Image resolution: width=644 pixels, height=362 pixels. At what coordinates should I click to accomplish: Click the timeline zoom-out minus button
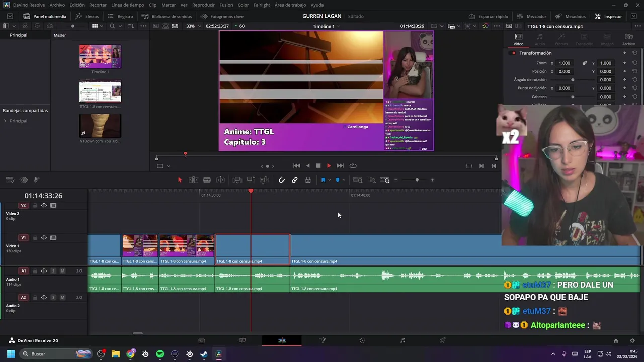point(396,180)
